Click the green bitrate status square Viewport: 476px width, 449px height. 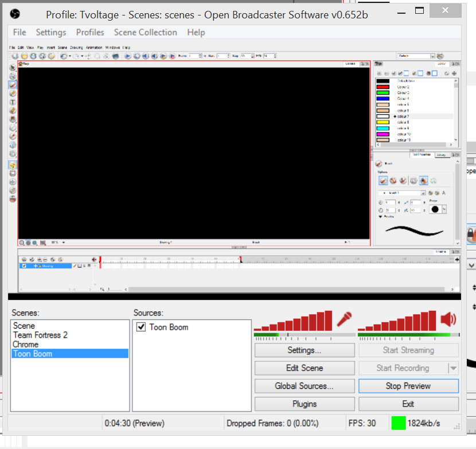point(398,423)
